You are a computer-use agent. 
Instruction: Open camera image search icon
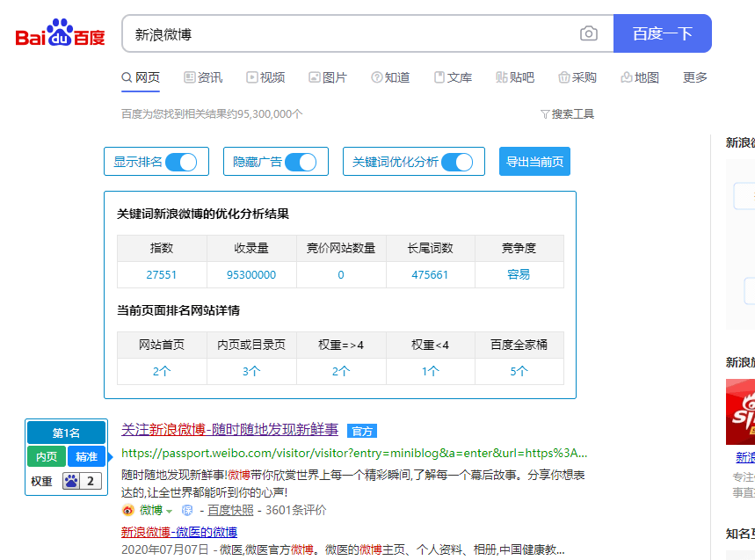tap(588, 33)
